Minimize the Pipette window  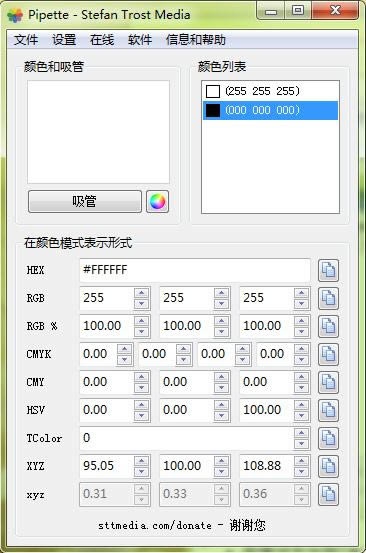pyautogui.click(x=271, y=11)
